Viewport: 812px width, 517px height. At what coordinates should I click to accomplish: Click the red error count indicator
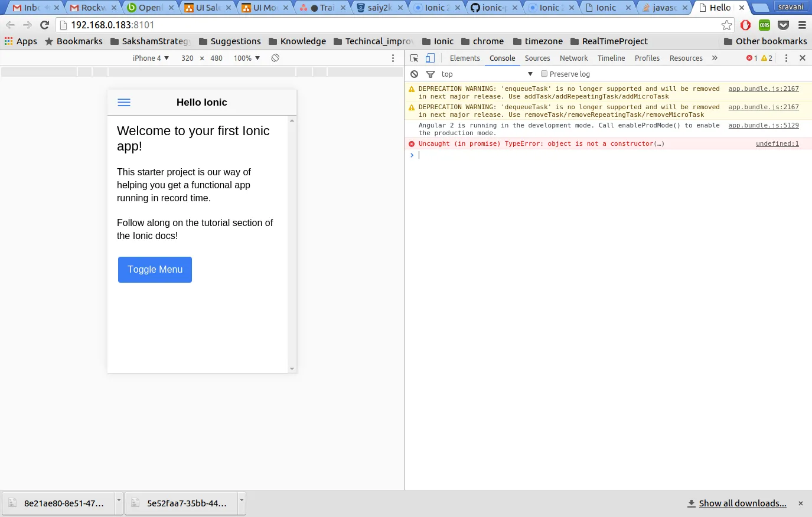[x=752, y=58]
